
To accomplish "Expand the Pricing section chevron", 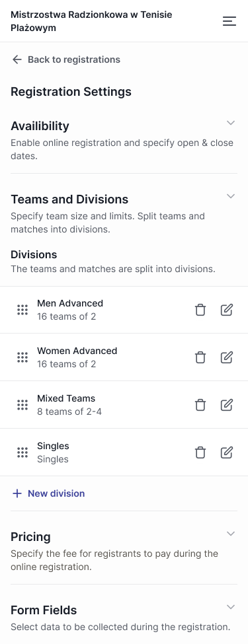I will coord(231,534).
